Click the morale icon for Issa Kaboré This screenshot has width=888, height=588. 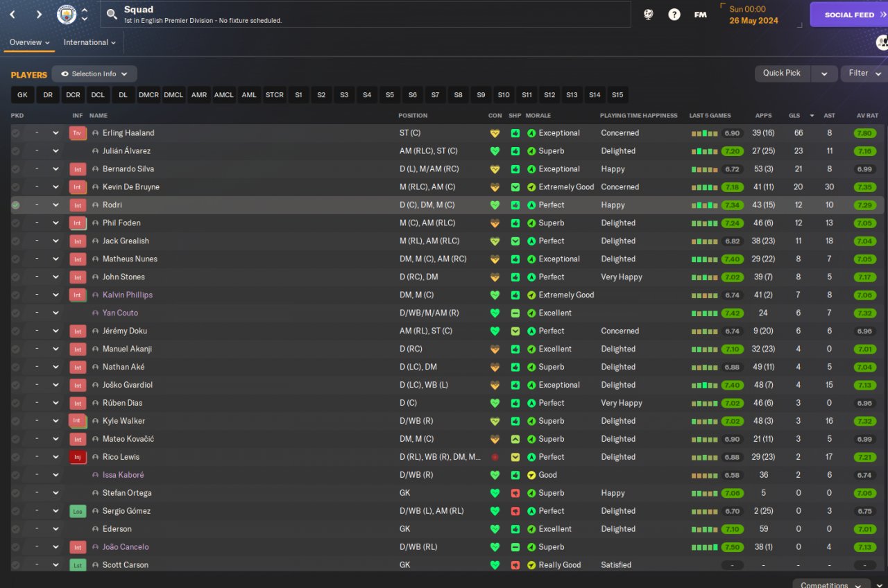[x=531, y=476]
